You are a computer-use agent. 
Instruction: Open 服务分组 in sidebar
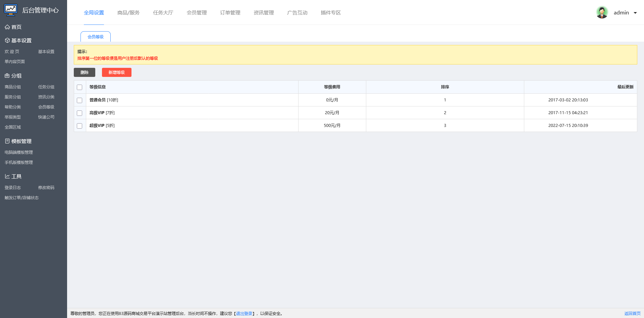pos(13,97)
